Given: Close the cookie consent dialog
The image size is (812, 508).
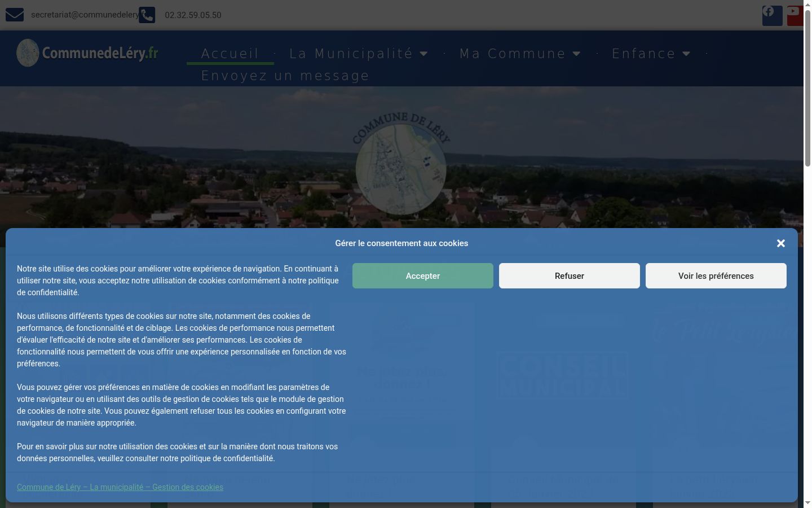Looking at the screenshot, I should (780, 243).
